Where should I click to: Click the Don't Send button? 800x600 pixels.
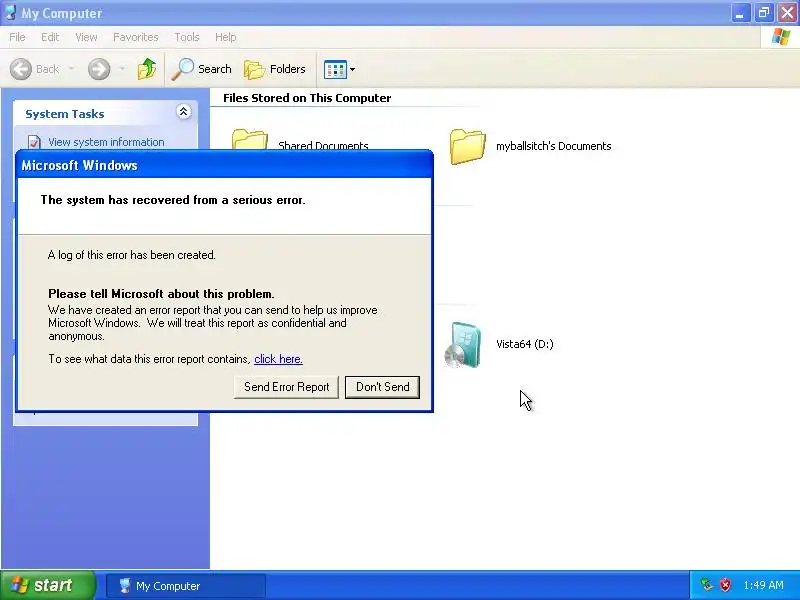383,387
